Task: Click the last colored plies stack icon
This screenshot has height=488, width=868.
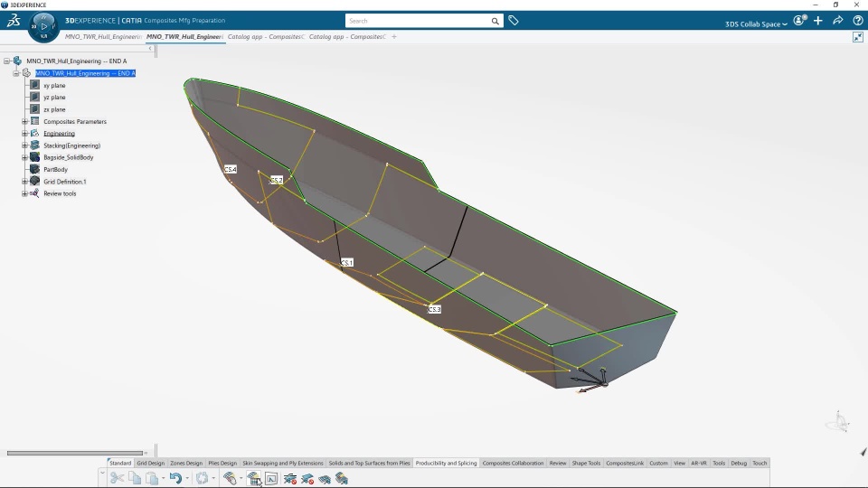Action: point(342,479)
